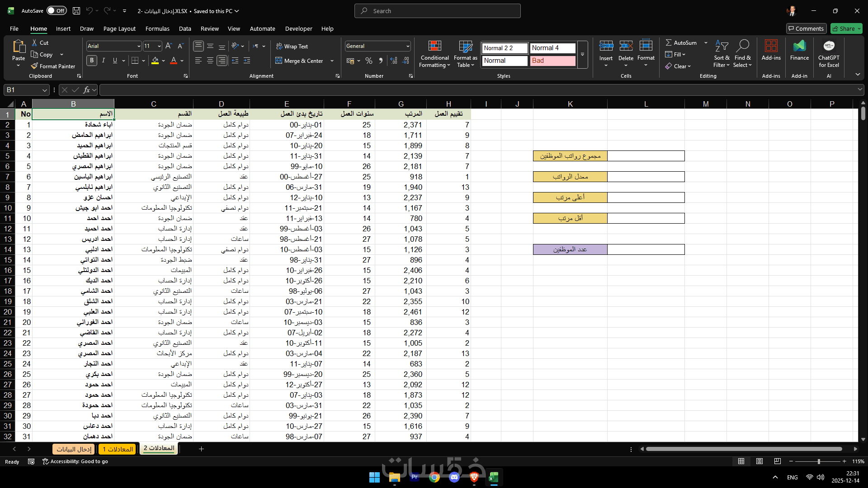Open the General number format dropdown

pos(407,46)
